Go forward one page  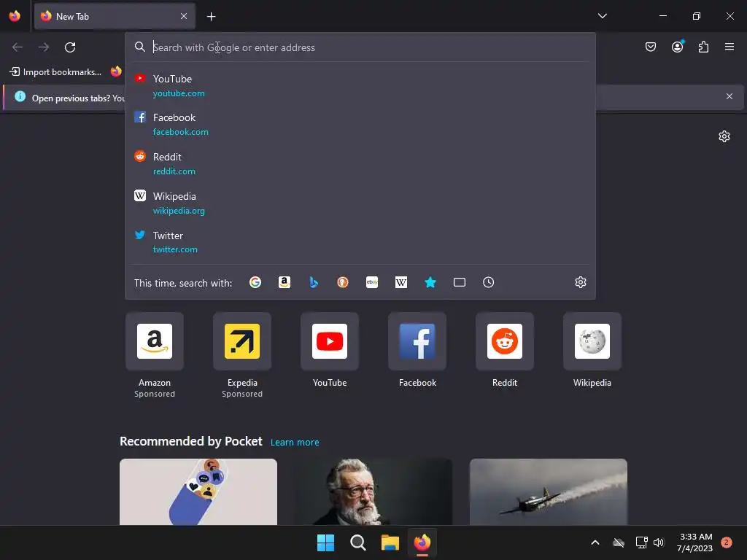[x=44, y=47]
